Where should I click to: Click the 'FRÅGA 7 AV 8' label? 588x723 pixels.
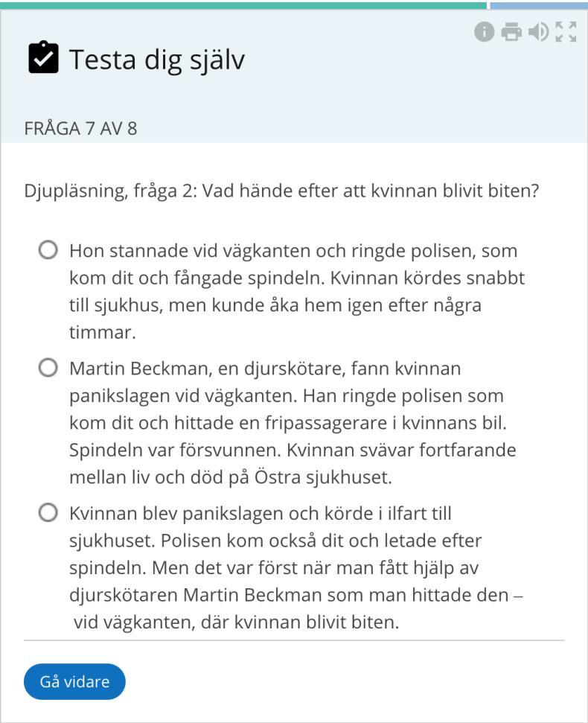click(x=80, y=128)
